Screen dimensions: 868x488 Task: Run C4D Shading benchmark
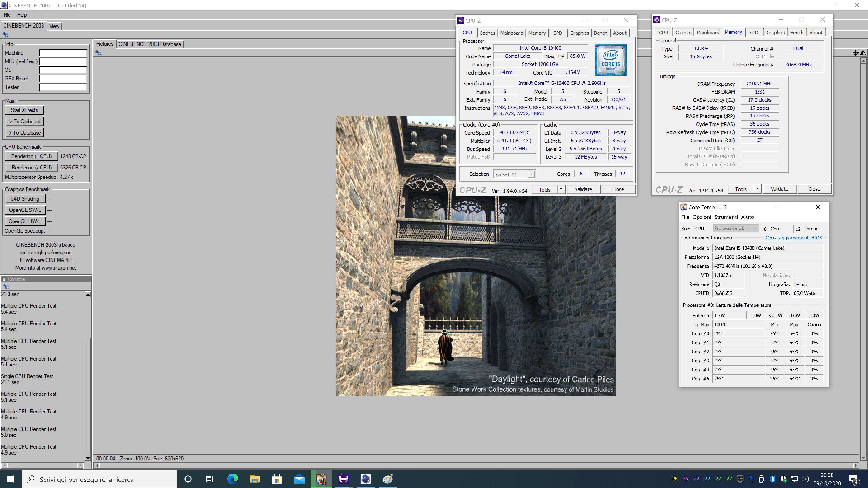[25, 199]
